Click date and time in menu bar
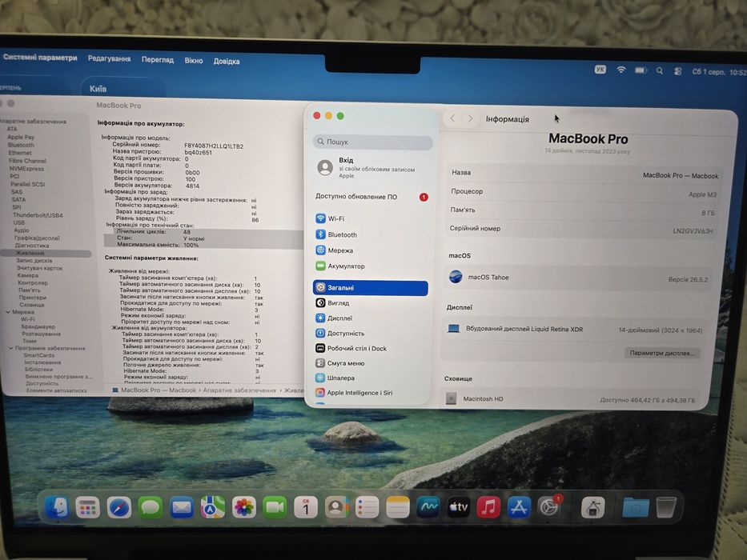Image resolution: width=747 pixels, height=560 pixels. tap(718, 72)
